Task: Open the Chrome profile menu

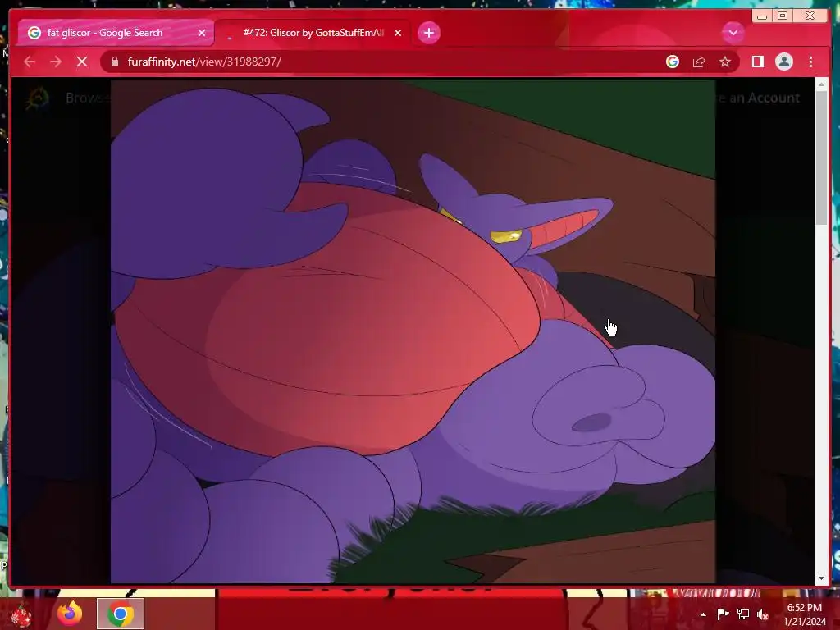Action: (783, 62)
